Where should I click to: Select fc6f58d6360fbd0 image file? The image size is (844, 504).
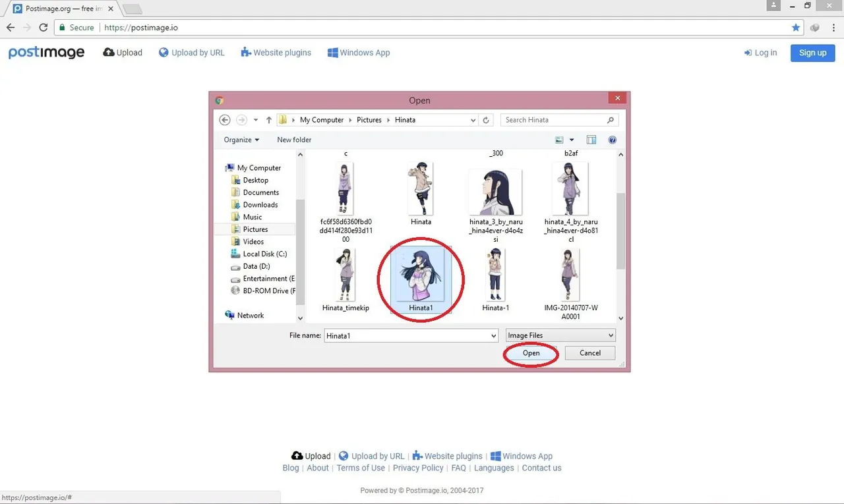click(x=346, y=203)
